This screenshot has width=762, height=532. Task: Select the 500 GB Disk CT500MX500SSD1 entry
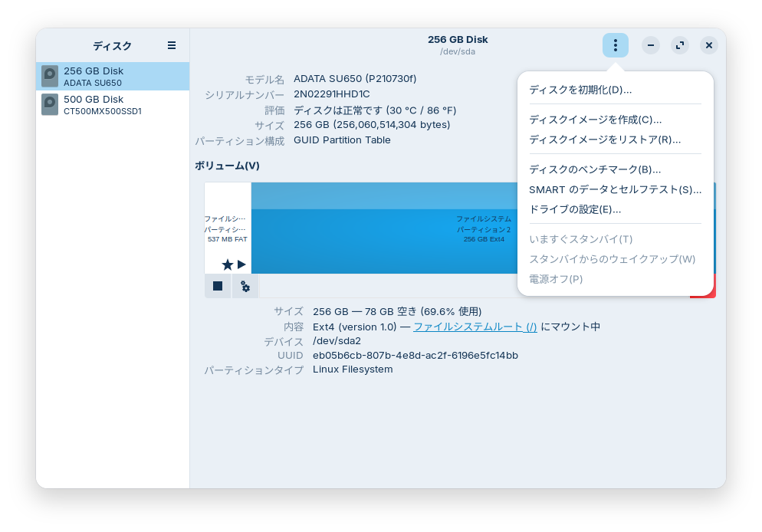113,105
